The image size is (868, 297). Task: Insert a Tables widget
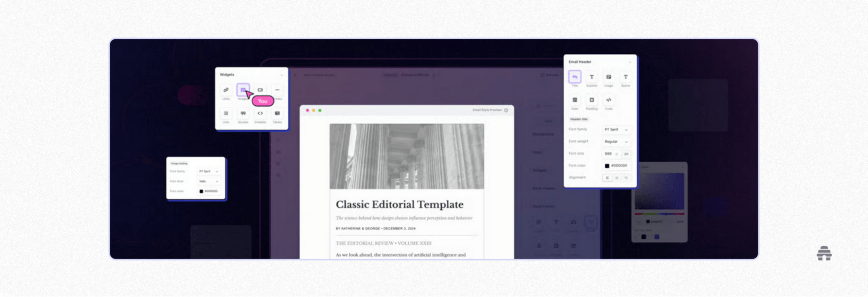[277, 113]
